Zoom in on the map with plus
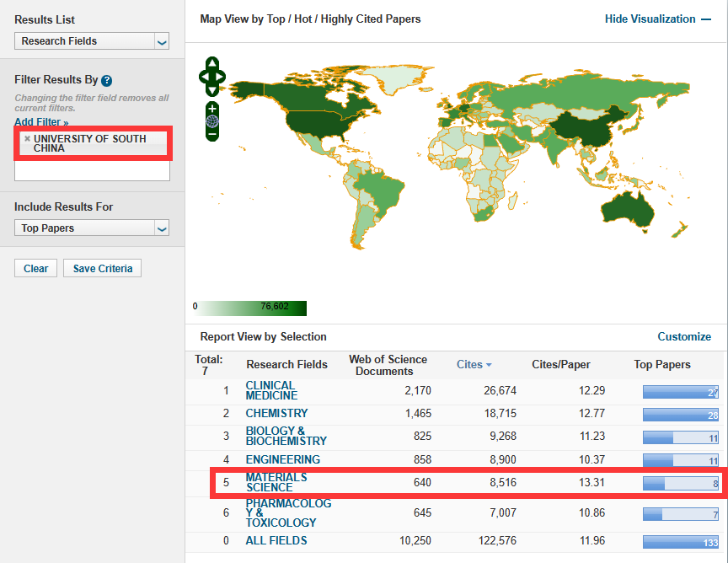Image resolution: width=728 pixels, height=563 pixels. 212,109
